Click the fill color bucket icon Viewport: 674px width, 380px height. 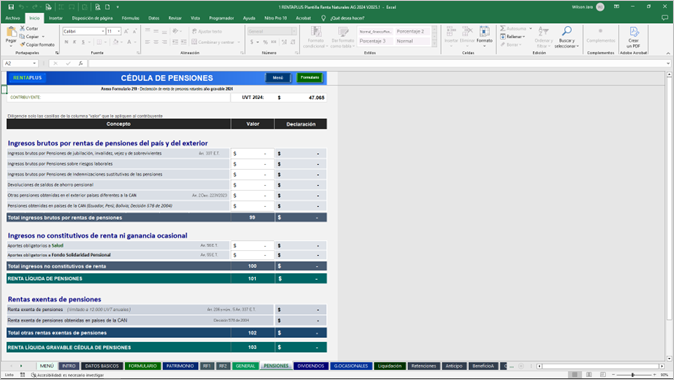116,42
